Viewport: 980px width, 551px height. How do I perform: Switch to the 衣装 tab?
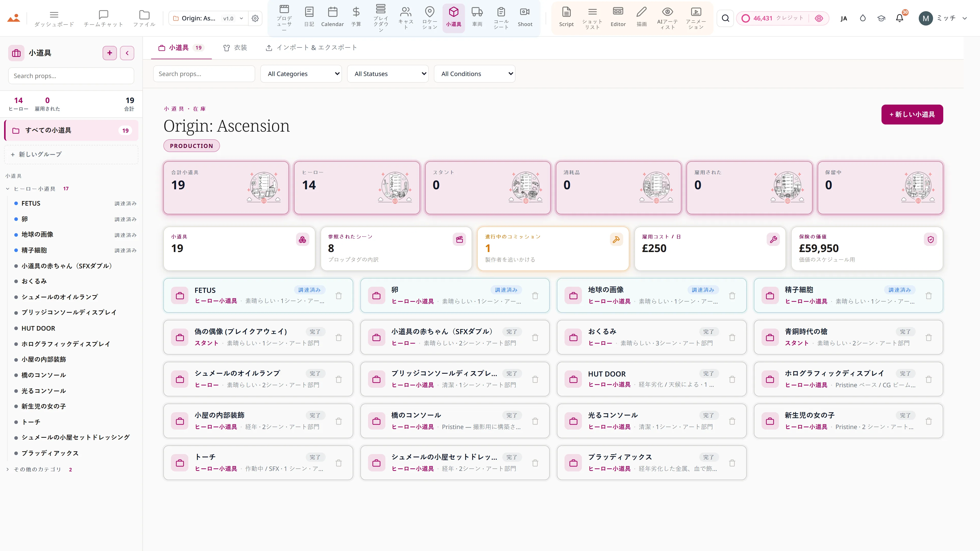(235, 47)
